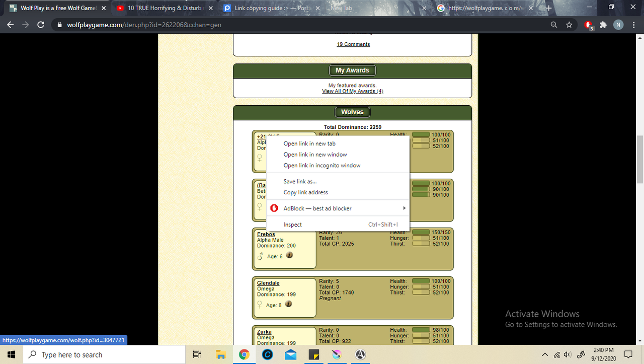Open the 19 Comments link
Screen dimensions: 644x364
click(353, 44)
